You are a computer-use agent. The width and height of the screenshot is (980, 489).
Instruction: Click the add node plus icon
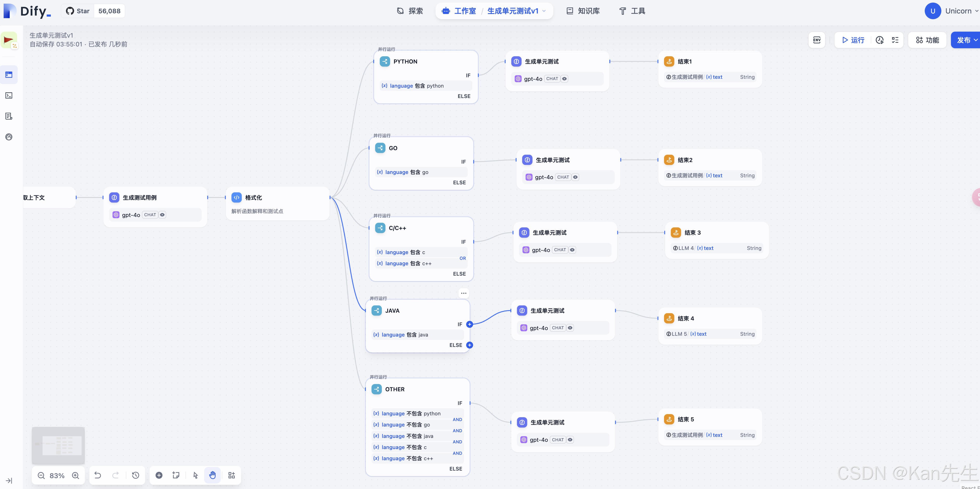point(159,475)
